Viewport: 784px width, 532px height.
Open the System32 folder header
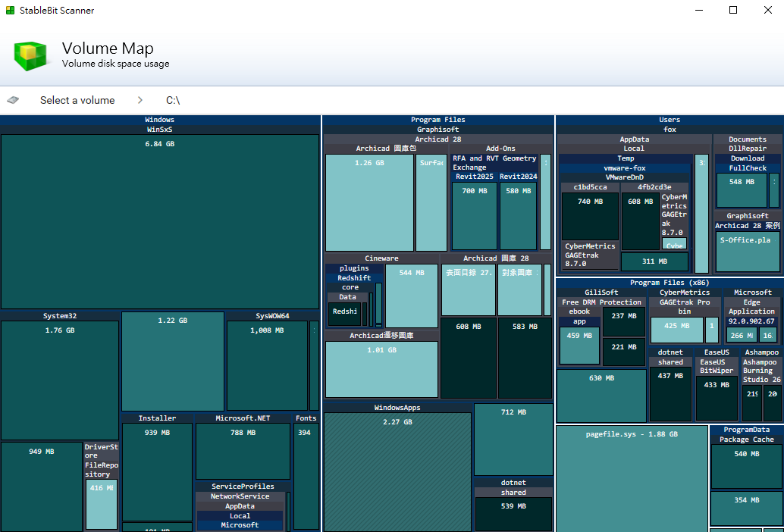pyautogui.click(x=60, y=316)
